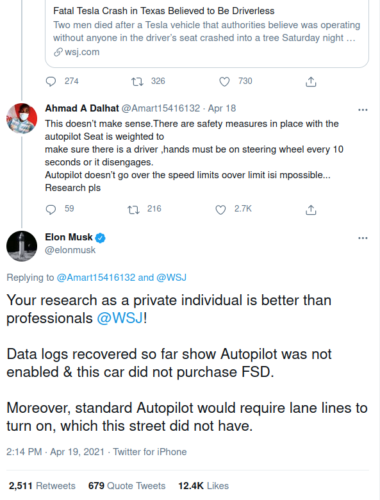
Task: Retweet Ahmad A Dalhat's tweet with 216 retweets
Action: (x=133, y=209)
